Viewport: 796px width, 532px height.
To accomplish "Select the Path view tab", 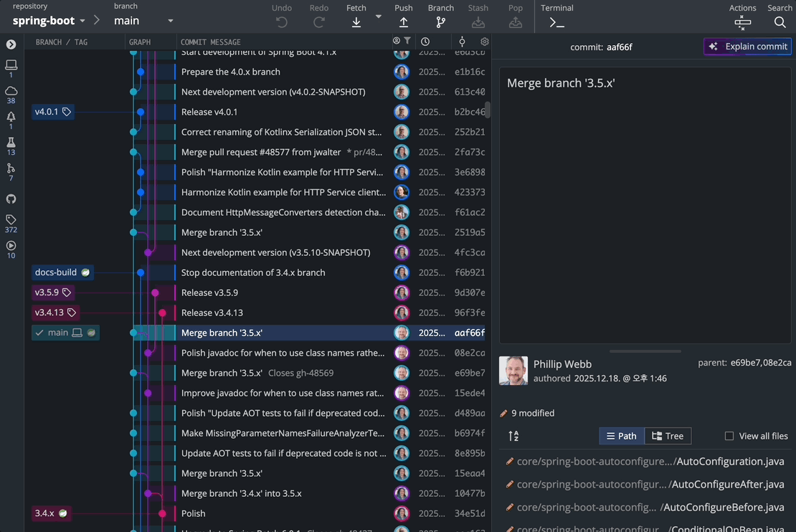I will tap(621, 436).
